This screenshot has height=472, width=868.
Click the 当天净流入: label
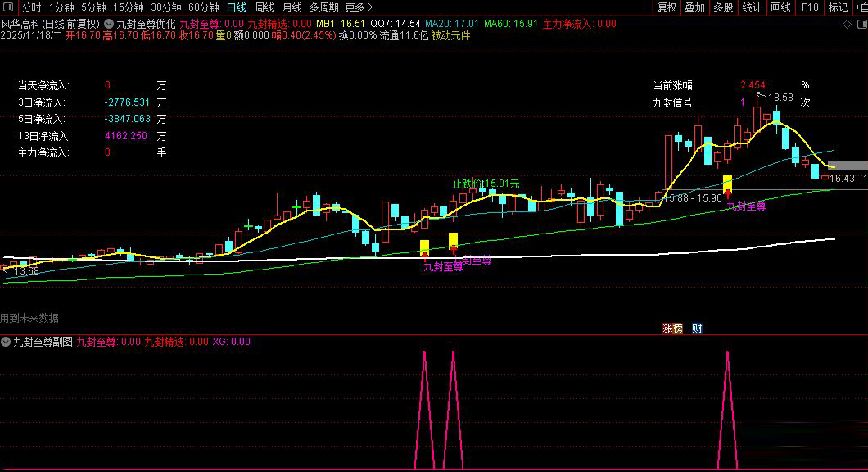43,86
